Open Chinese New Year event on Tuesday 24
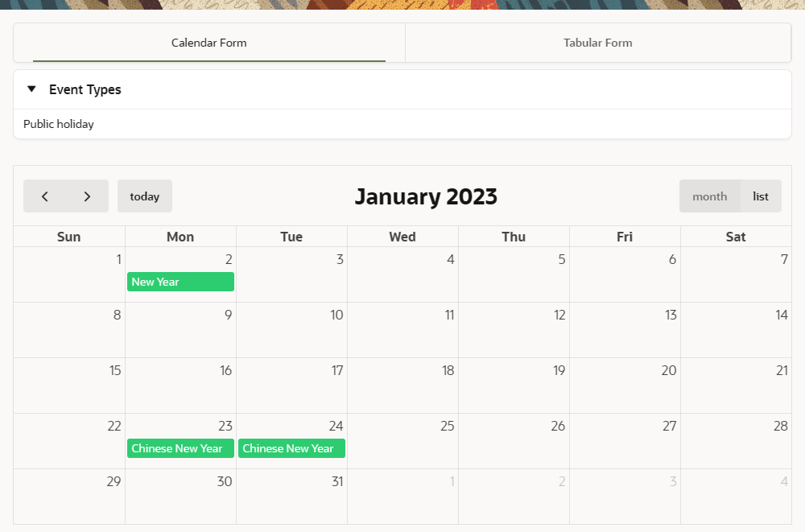The height and width of the screenshot is (532, 805). [x=291, y=448]
